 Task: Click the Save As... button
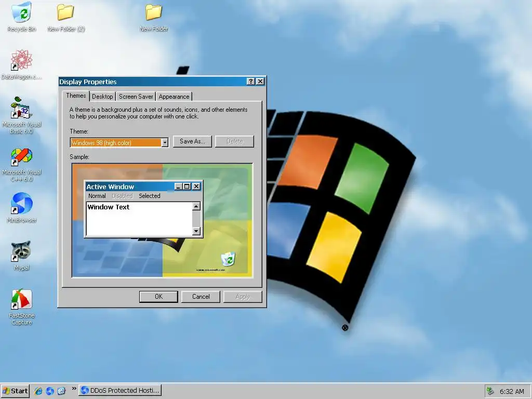[x=192, y=141]
